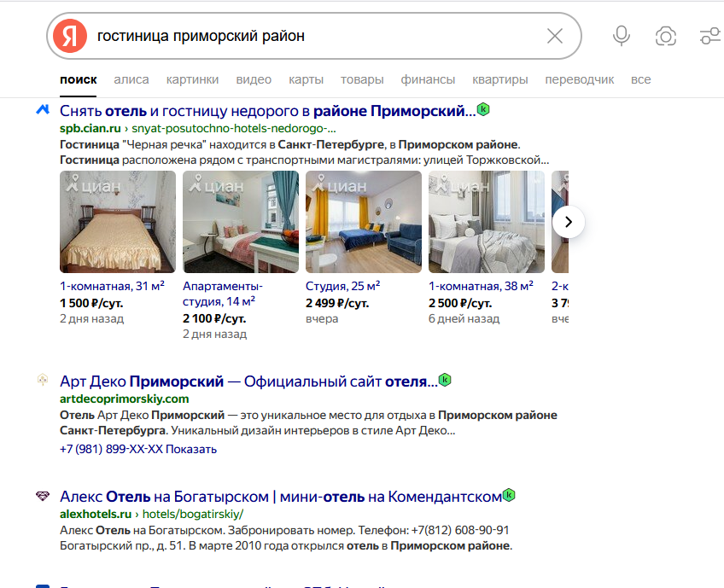
Task: Open the Студия 25 м² listing photo
Action: [364, 221]
